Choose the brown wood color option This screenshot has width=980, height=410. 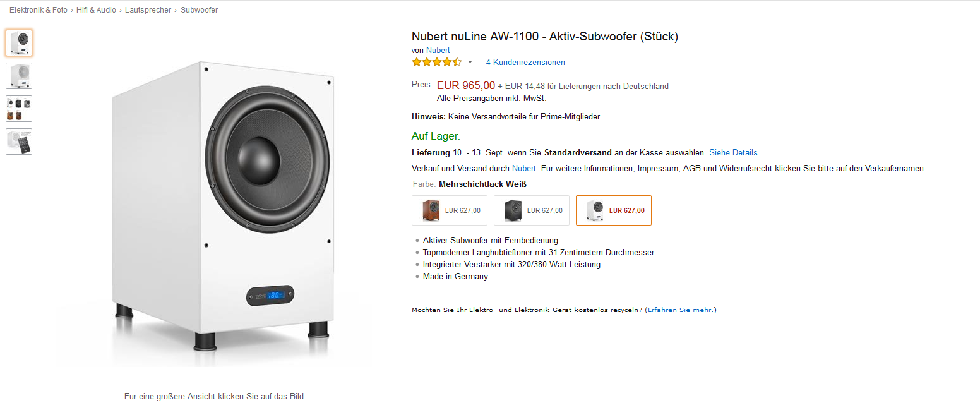[449, 210]
